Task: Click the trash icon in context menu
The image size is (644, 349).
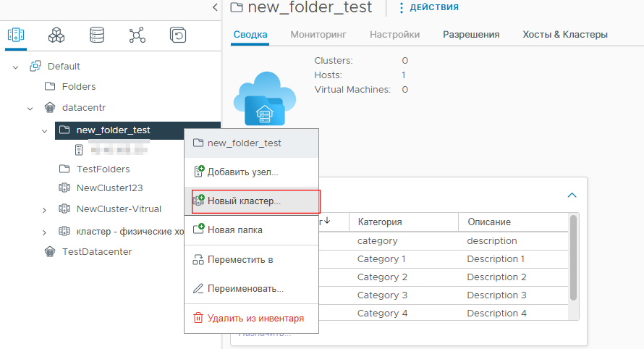Action: (198, 318)
